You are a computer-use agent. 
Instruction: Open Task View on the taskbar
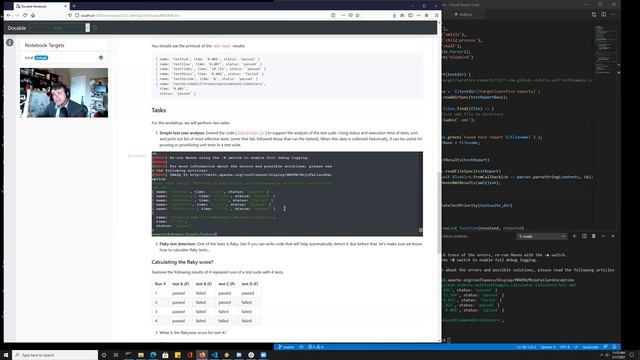pyautogui.click(x=116, y=355)
